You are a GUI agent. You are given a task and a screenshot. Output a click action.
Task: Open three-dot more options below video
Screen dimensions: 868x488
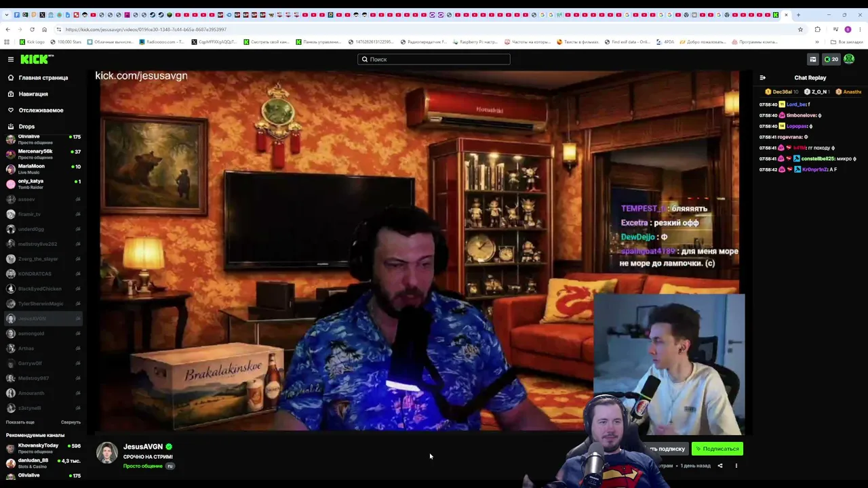pos(736,466)
